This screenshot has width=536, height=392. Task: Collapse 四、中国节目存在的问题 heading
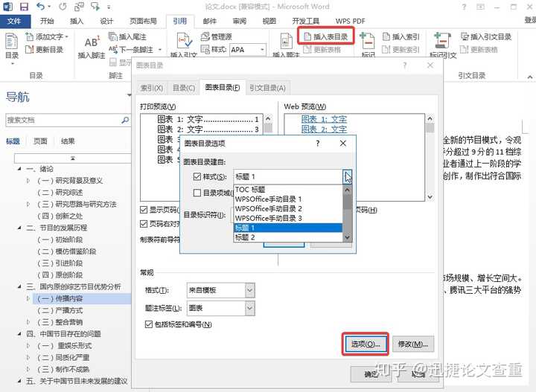(19, 334)
